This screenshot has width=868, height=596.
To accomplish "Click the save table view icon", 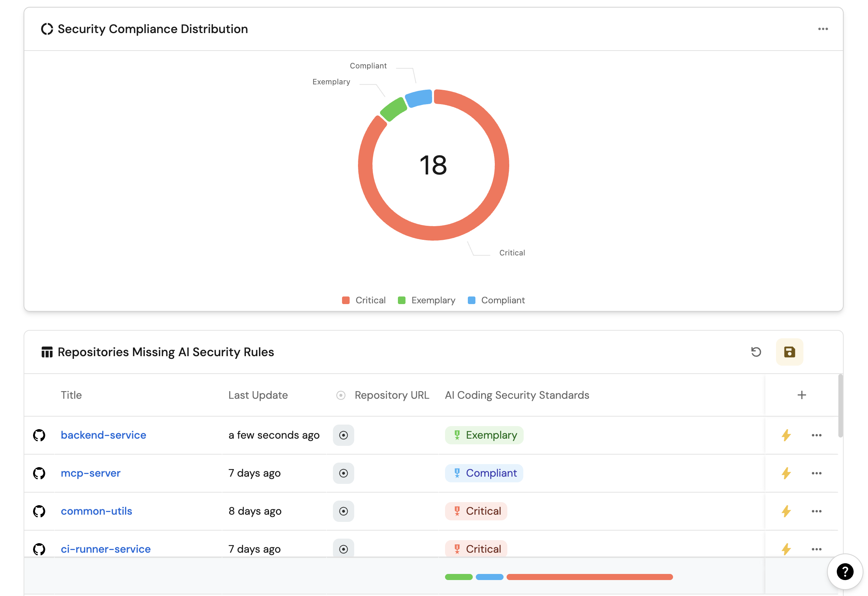I will [x=789, y=352].
